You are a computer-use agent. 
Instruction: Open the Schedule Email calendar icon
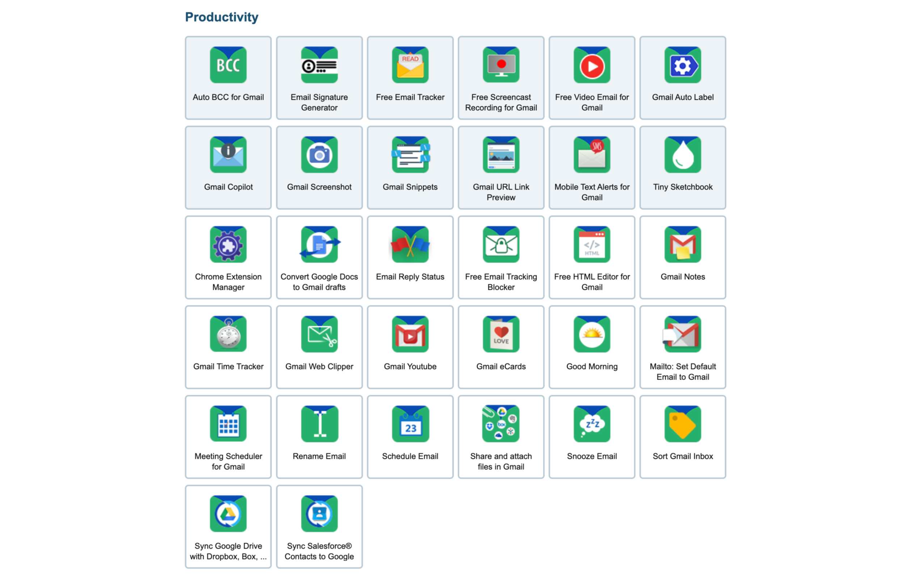(x=410, y=424)
